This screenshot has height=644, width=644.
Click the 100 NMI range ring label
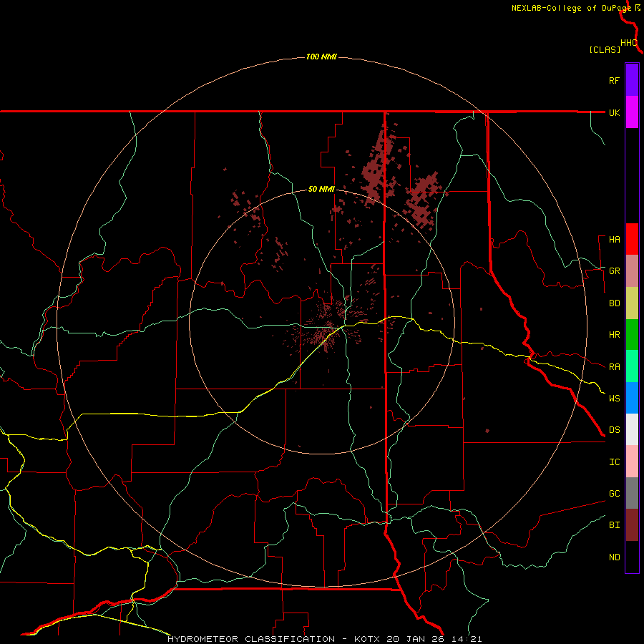tap(321, 57)
